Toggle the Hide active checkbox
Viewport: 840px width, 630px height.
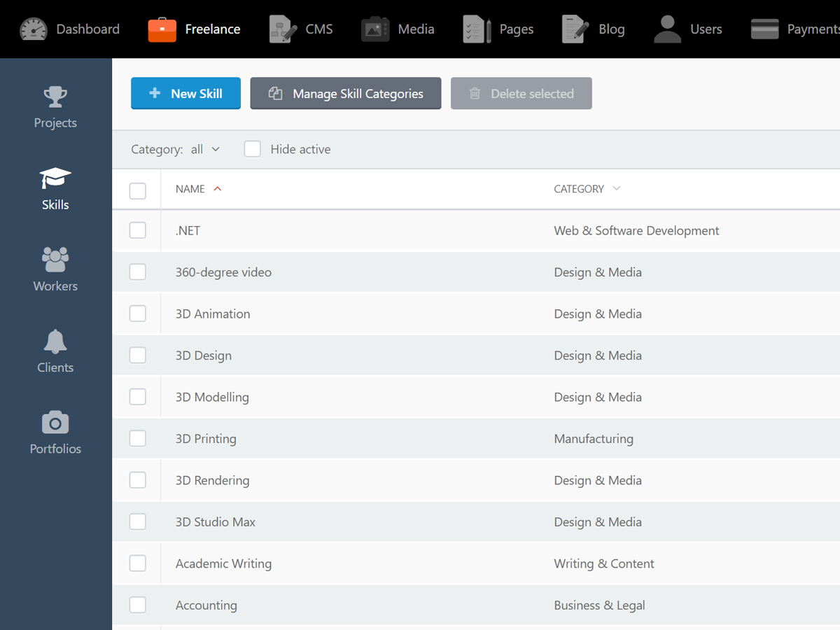[x=252, y=149]
